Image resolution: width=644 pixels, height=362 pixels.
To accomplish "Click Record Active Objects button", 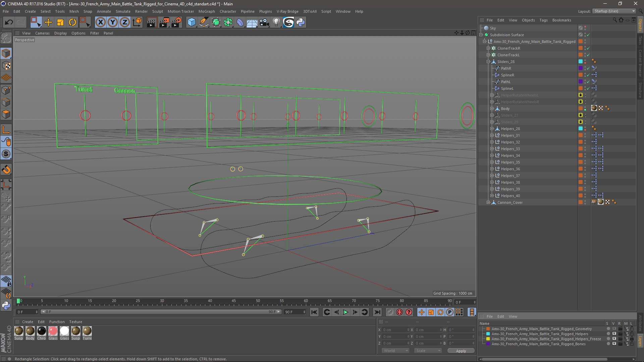I will coord(390,312).
